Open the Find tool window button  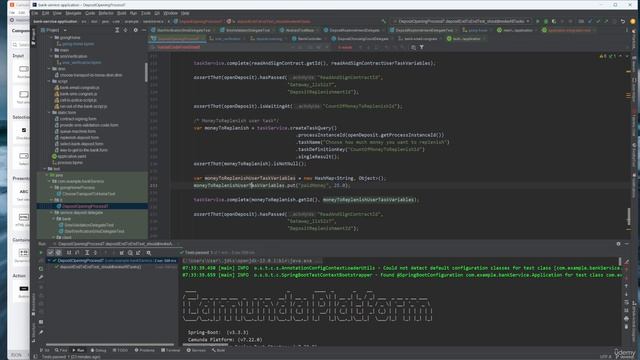click(x=62, y=350)
